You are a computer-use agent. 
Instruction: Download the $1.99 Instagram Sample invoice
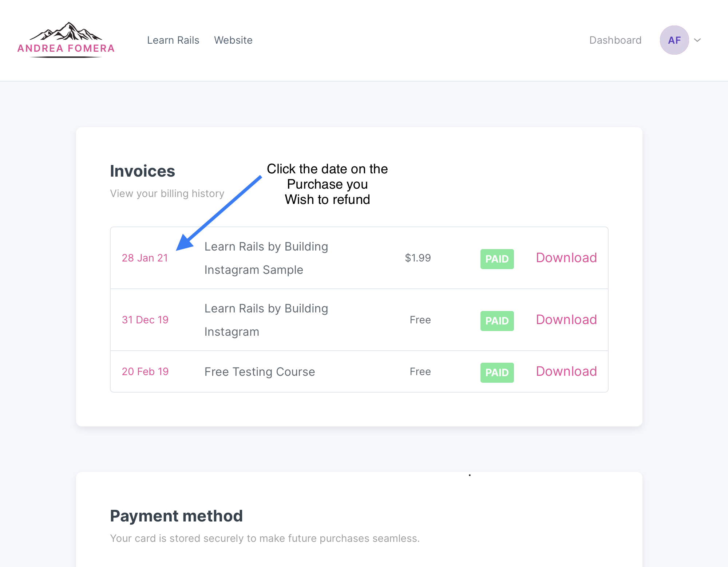[x=566, y=258]
